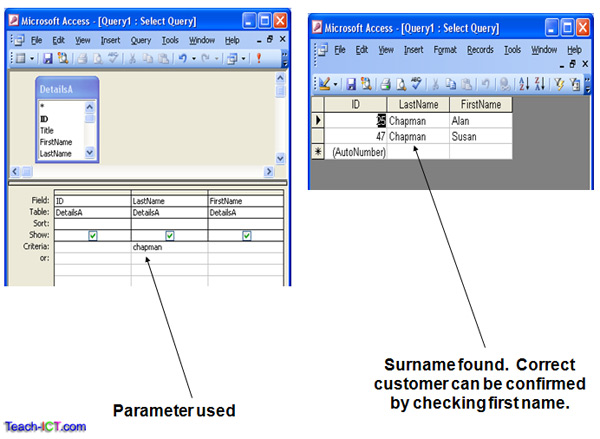The width and height of the screenshot is (600, 439).
Task: Toggle Show checkbox under LastName column
Action: pos(169,235)
